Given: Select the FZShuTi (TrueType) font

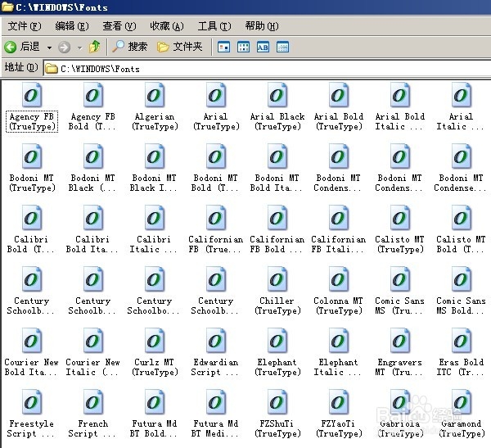Looking at the screenshot, I should coord(277,414).
